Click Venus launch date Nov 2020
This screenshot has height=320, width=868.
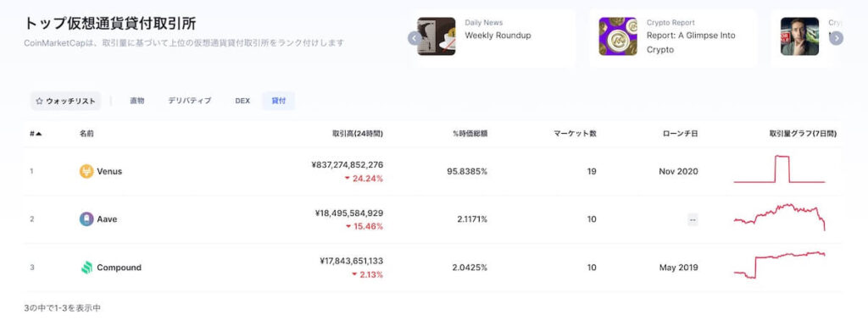coord(678,171)
